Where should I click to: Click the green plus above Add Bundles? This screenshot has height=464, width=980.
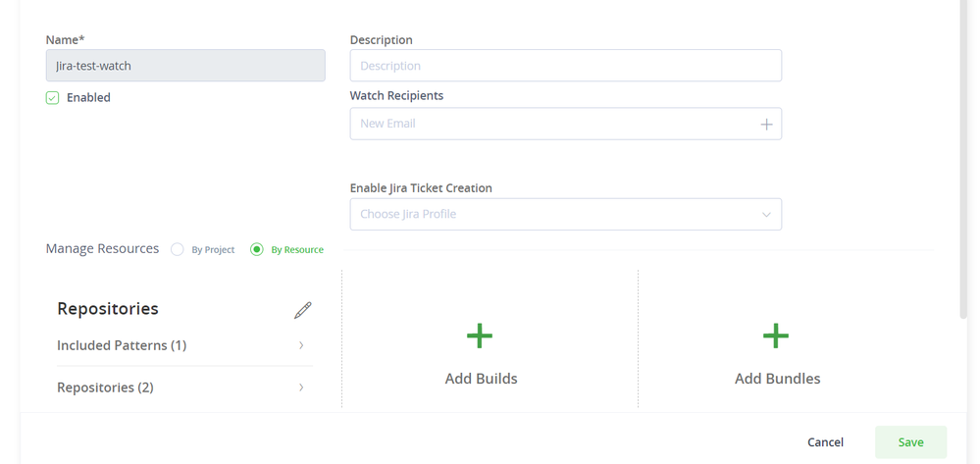[776, 336]
